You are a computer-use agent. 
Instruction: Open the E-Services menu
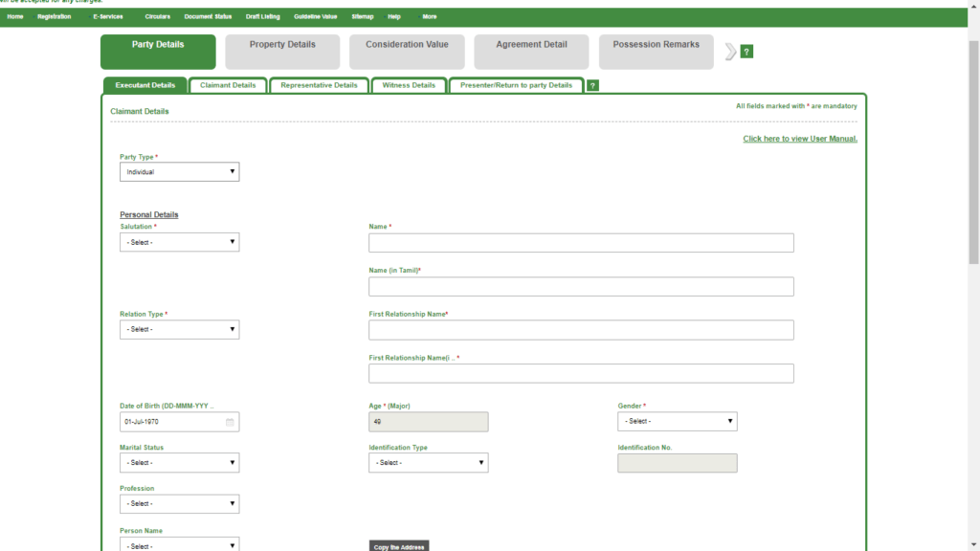click(108, 17)
